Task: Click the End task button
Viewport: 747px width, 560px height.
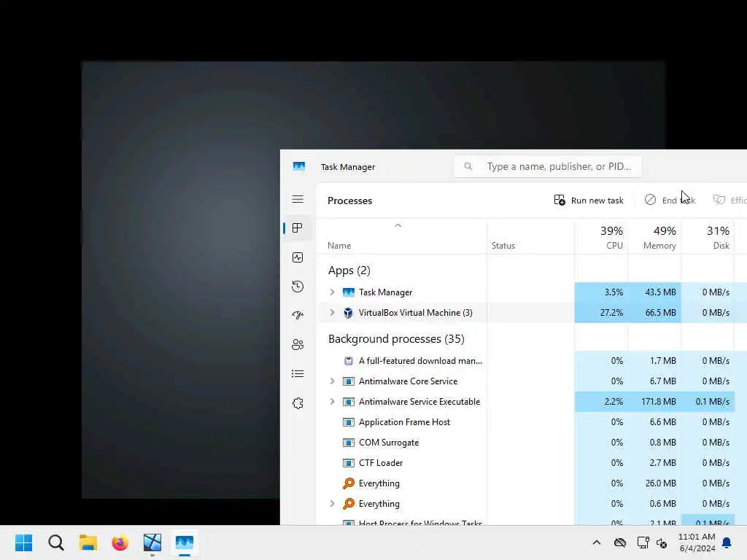Action: click(670, 200)
